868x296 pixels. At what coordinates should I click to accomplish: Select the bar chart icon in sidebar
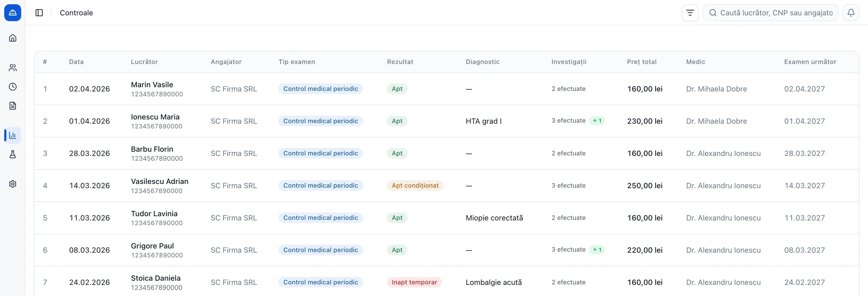12,135
